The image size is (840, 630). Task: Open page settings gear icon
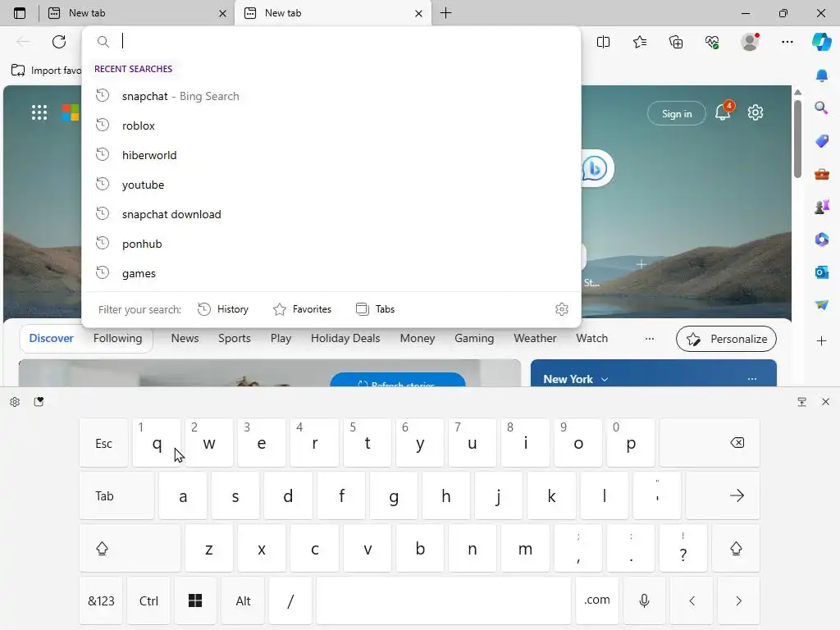point(756,112)
